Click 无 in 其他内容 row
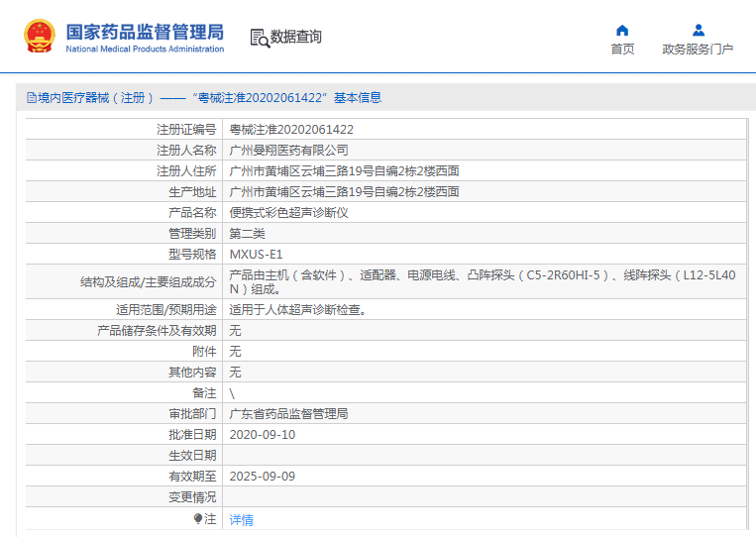Image resolution: width=756 pixels, height=537 pixels. pyautogui.click(x=235, y=373)
